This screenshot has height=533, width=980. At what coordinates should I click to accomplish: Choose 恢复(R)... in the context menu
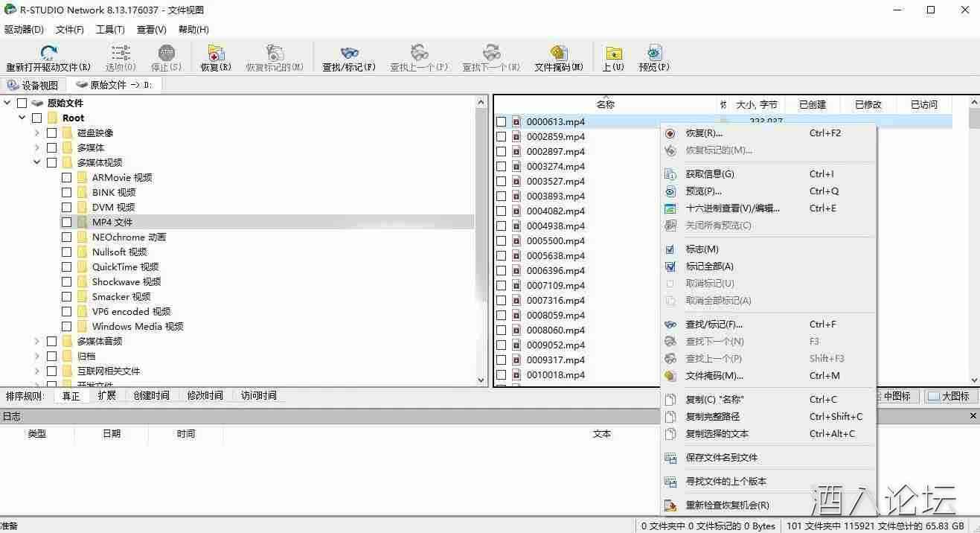(x=768, y=133)
